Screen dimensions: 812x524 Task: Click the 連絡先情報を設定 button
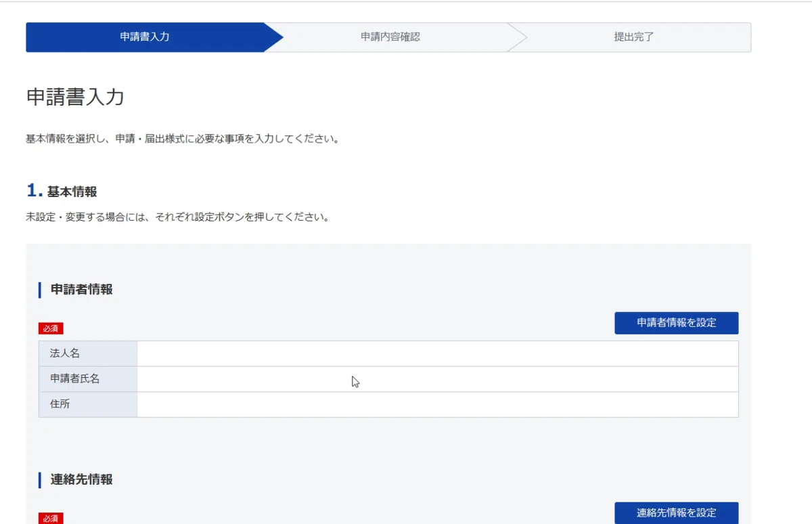click(x=676, y=512)
